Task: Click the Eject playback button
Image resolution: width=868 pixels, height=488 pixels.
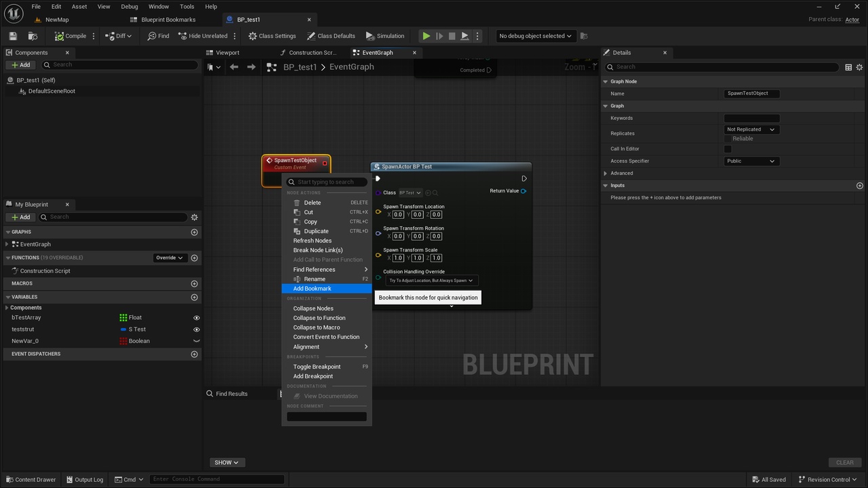Action: pyautogui.click(x=465, y=36)
